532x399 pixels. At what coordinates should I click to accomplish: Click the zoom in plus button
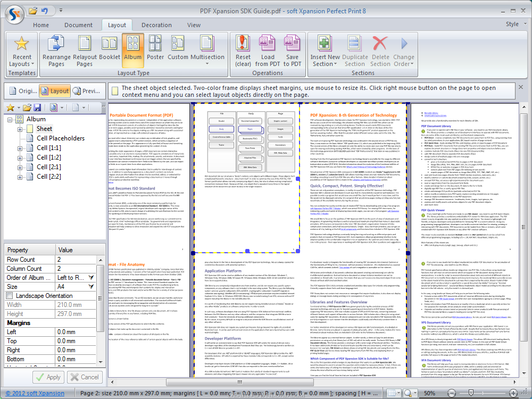[x=513, y=393]
